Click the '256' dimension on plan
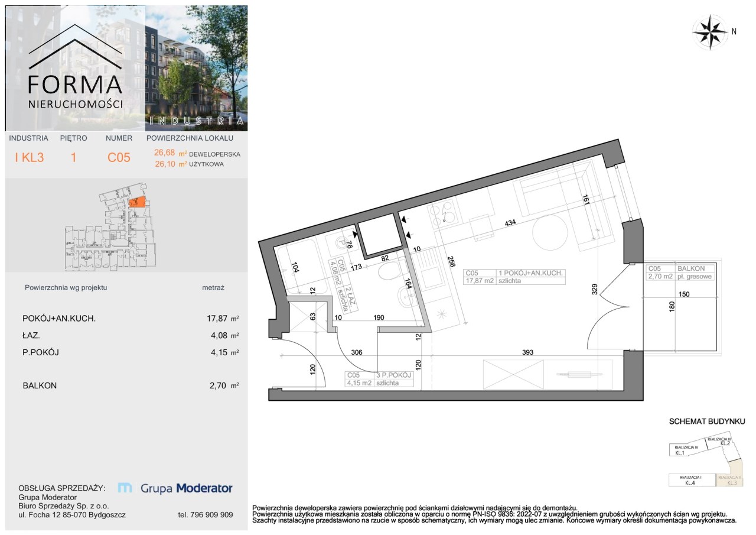The width and height of the screenshot is (756, 535). 450,261
